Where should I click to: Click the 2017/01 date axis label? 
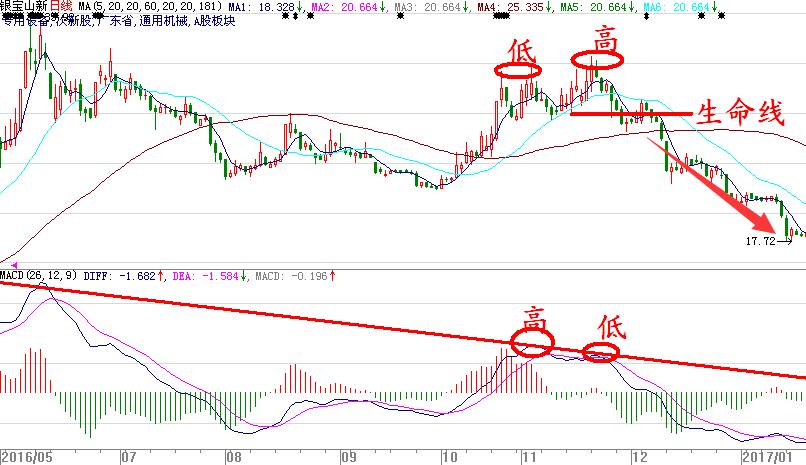[x=767, y=457]
